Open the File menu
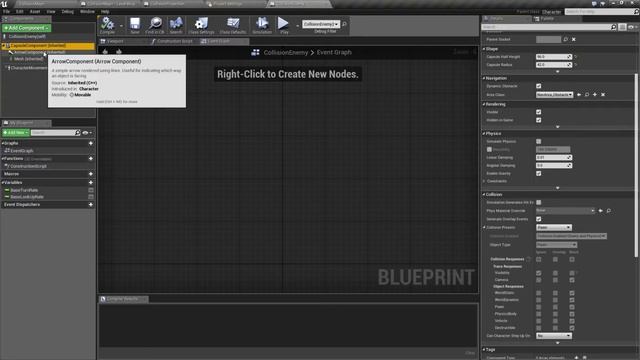This screenshot has height=360, width=640. pyautogui.click(x=6, y=12)
